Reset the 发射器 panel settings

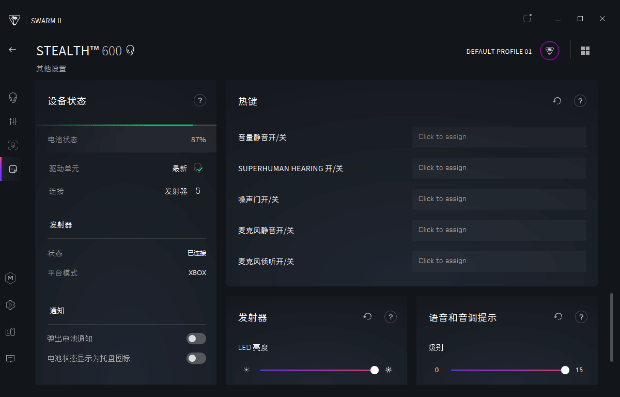[367, 316]
